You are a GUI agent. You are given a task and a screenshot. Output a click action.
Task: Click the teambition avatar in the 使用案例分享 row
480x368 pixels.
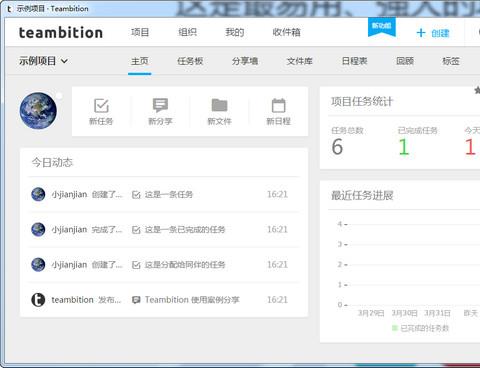(x=38, y=300)
